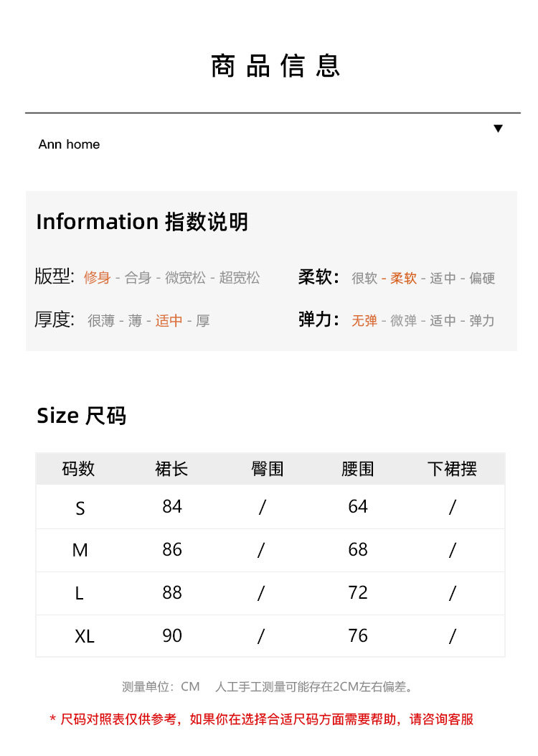This screenshot has width=538, height=756.
Task: Click the skirt length value 84
Action: tap(172, 507)
